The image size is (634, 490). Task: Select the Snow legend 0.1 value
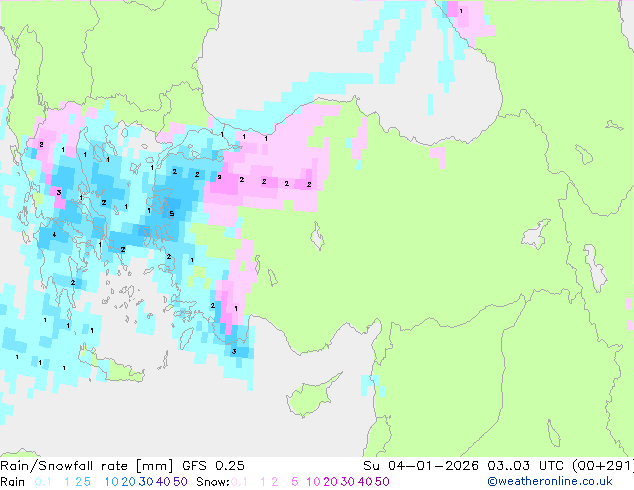(239, 482)
